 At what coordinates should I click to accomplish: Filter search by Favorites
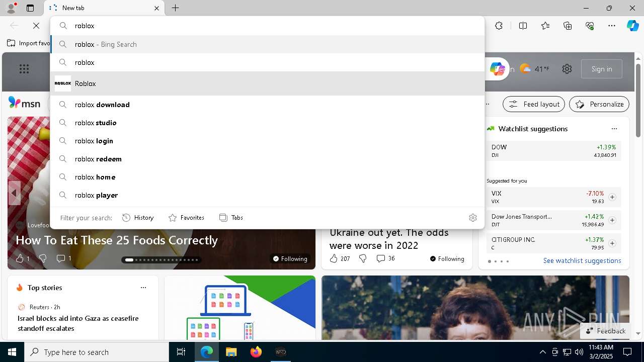pyautogui.click(x=186, y=218)
